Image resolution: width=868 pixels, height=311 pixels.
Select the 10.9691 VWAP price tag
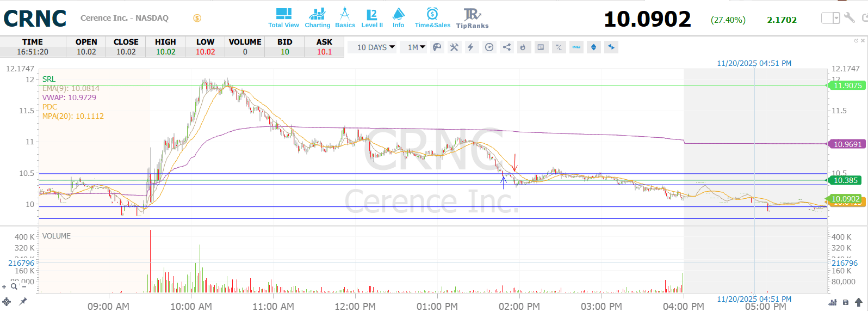point(846,144)
